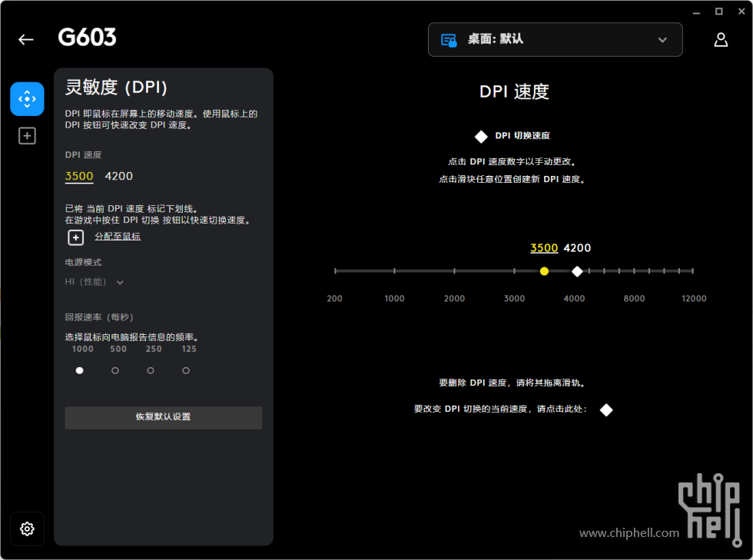Screen dimensions: 753x560
Task: Click the 4200 value above the slider
Action: 577,248
